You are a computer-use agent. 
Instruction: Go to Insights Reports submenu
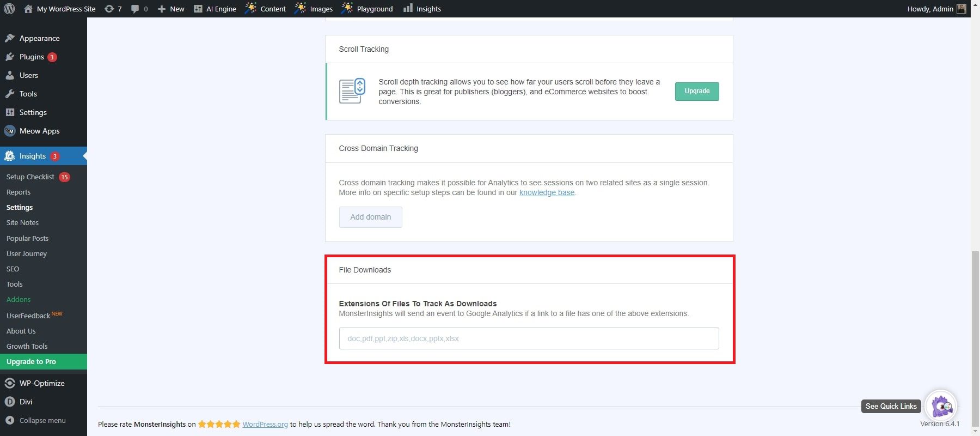(x=19, y=192)
